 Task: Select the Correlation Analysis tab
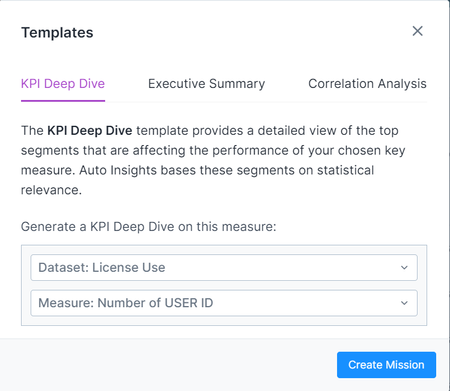pyautogui.click(x=367, y=84)
